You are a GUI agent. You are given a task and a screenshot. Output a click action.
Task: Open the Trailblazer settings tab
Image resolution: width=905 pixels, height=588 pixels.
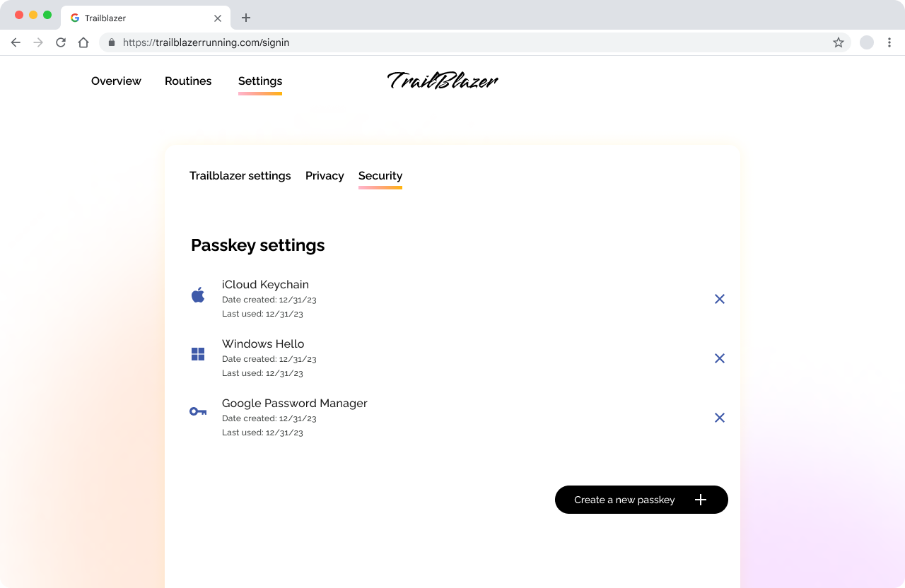click(240, 175)
